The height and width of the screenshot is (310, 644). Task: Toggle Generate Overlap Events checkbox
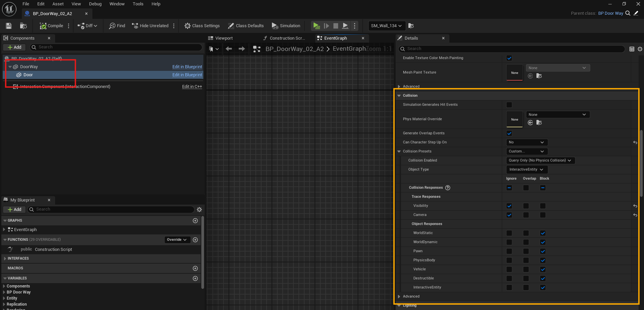click(509, 133)
